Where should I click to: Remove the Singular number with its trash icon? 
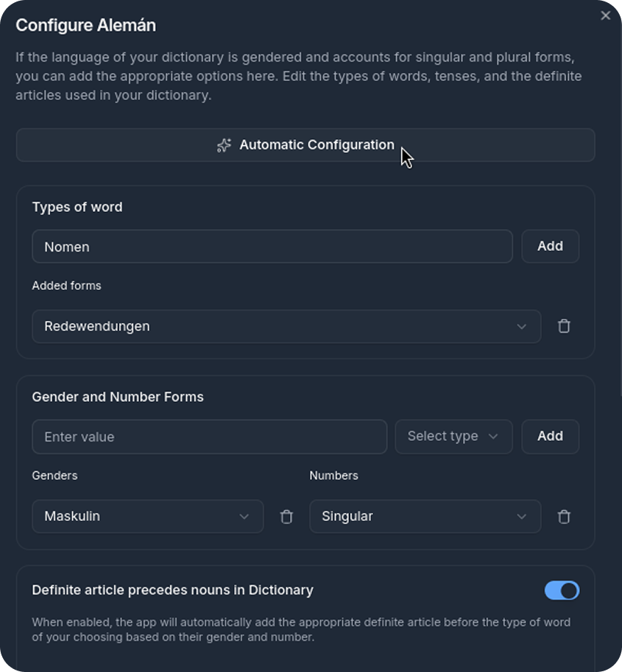[x=564, y=516]
